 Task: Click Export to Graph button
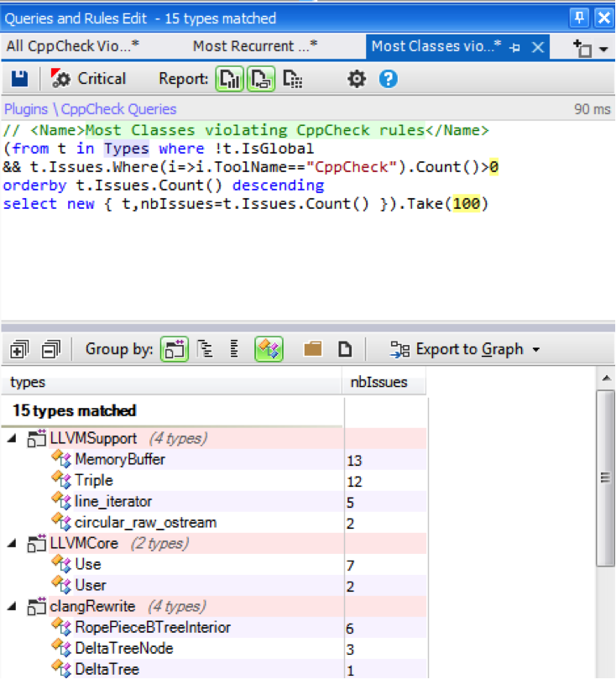pos(457,349)
